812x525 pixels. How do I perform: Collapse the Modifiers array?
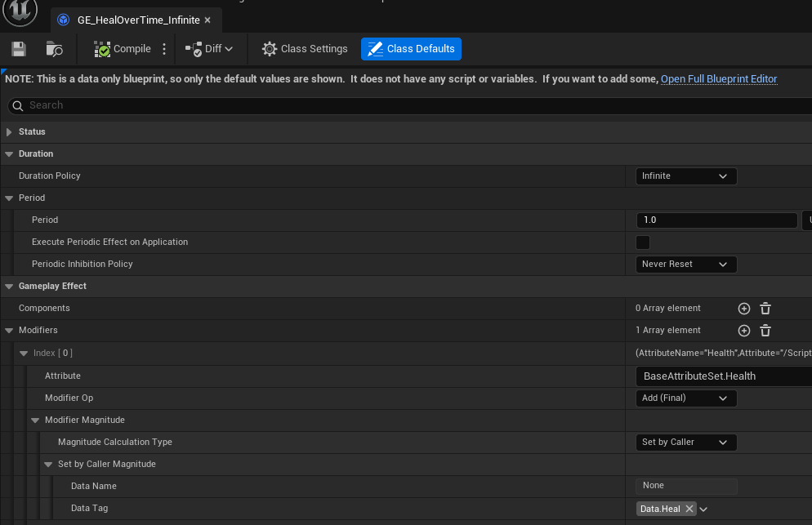point(9,331)
